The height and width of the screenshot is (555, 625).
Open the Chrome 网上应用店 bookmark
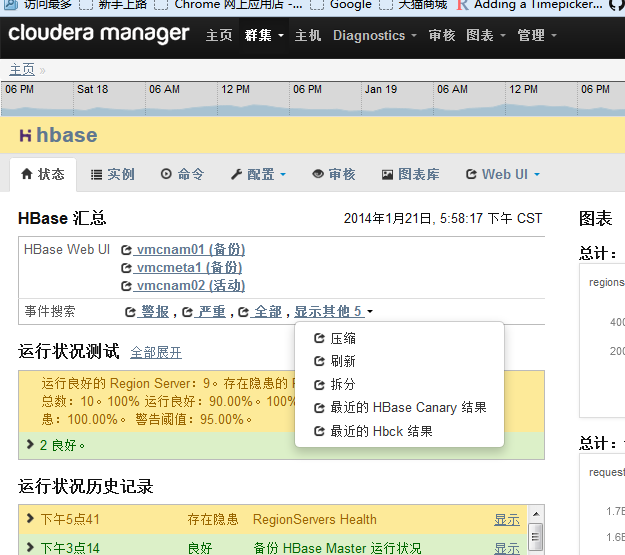tap(228, 5)
